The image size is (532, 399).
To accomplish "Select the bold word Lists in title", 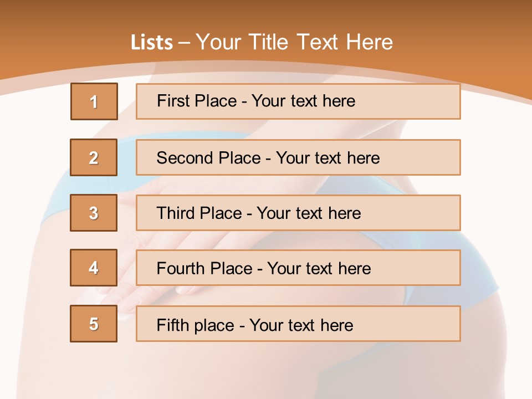I will 151,43.
